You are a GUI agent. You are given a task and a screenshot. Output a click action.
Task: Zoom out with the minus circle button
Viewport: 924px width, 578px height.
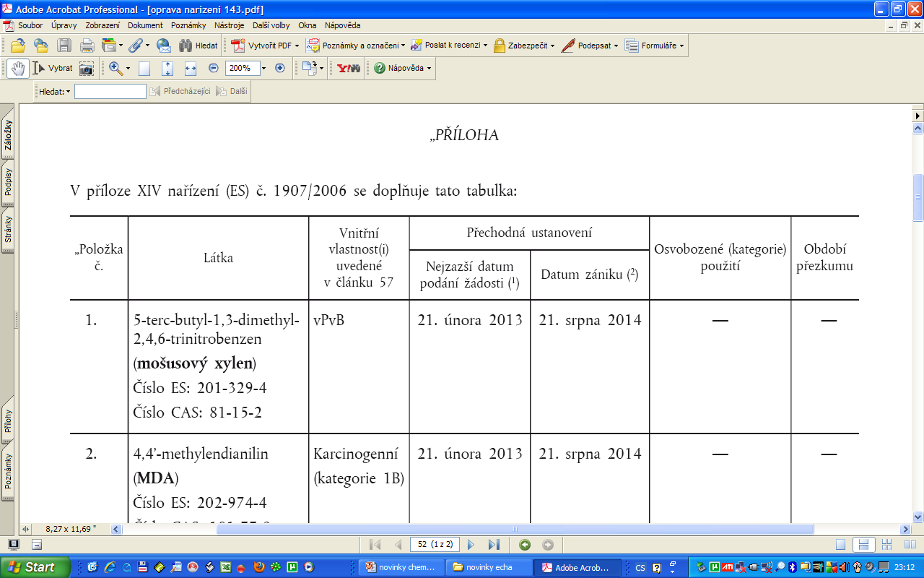214,68
